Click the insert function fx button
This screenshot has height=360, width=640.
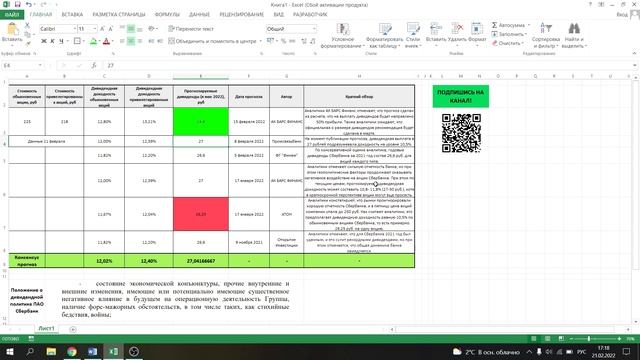pos(94,65)
